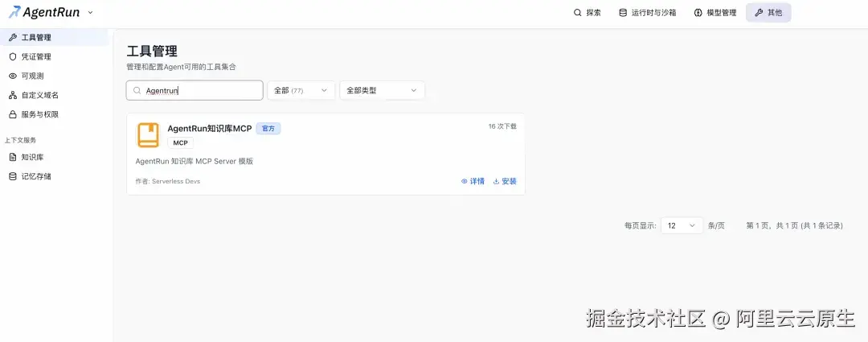Open the 模型管理 tab
The width and height of the screenshot is (868, 342).
[715, 13]
